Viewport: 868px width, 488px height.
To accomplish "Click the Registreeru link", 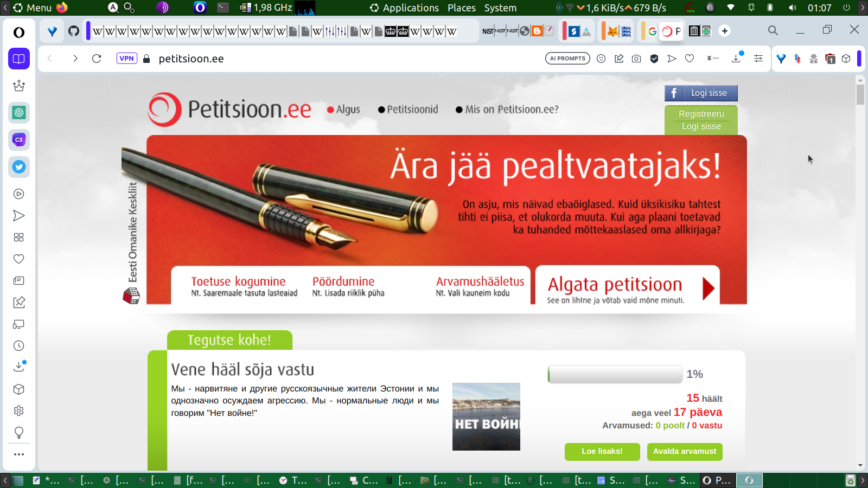I will (701, 114).
